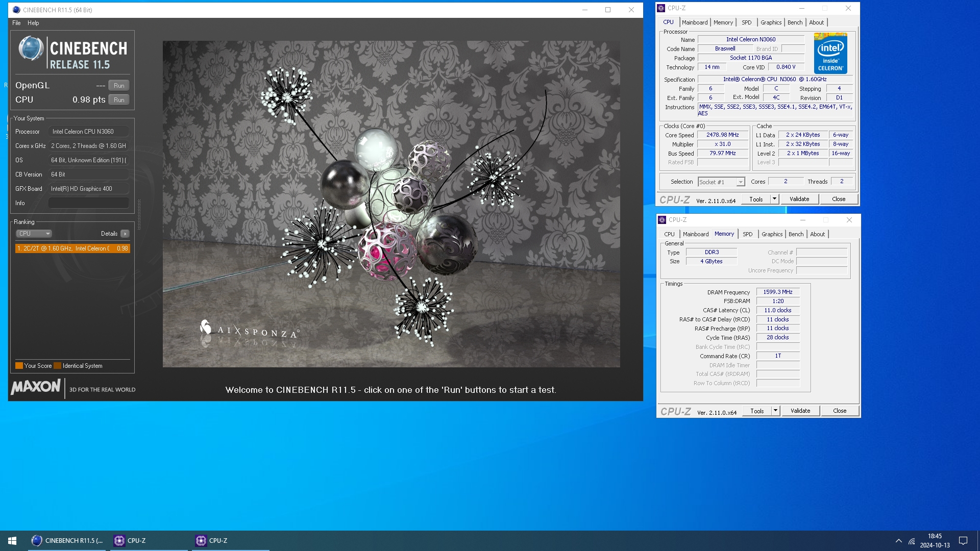Click the Intel Celeron logo badge
Viewport: 980px width, 551px height.
[x=830, y=53]
